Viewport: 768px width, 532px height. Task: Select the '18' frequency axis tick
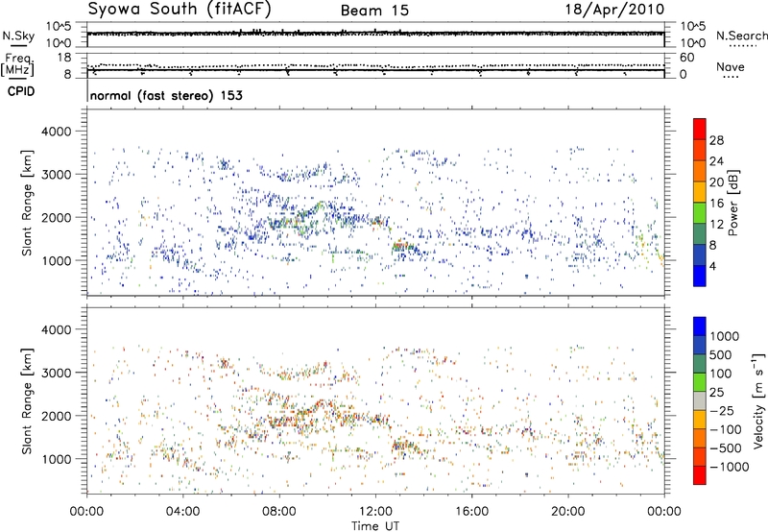click(64, 58)
